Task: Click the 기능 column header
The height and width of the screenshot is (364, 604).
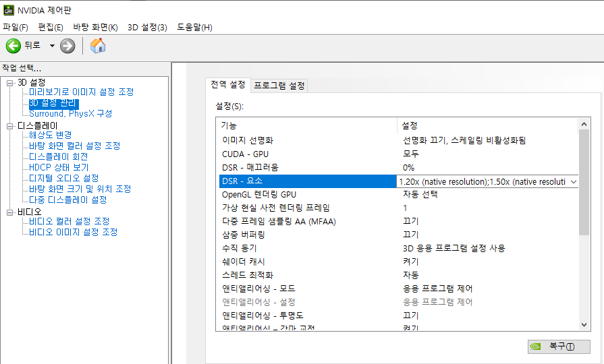Action: 308,125
